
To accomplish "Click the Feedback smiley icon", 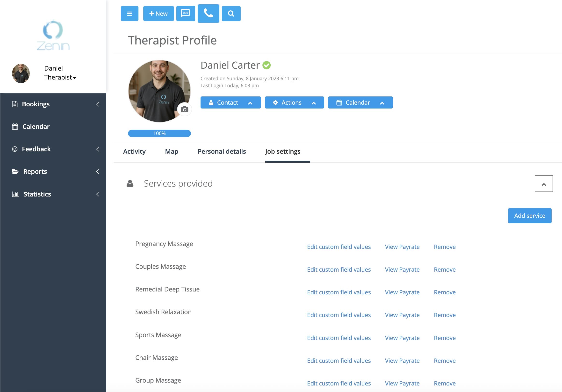I will 15,149.
